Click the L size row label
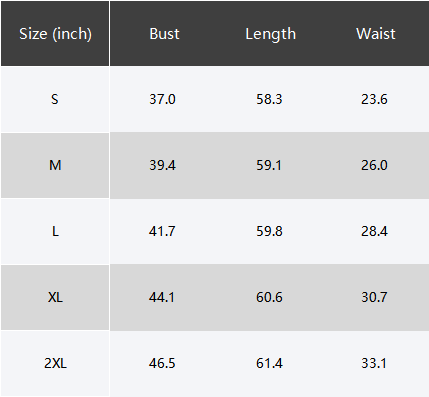 click(x=55, y=231)
